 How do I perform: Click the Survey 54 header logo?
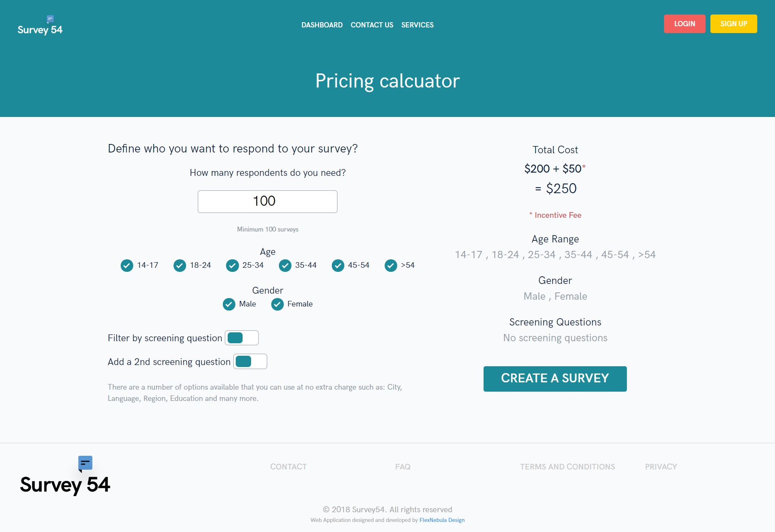(40, 26)
